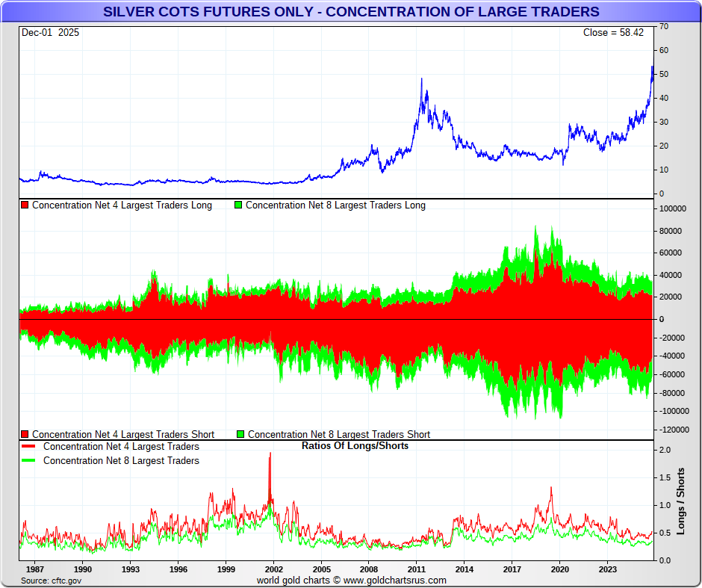The image size is (702, 588).
Task: Click the 'Close = 58.42' value
Action: pos(613,33)
